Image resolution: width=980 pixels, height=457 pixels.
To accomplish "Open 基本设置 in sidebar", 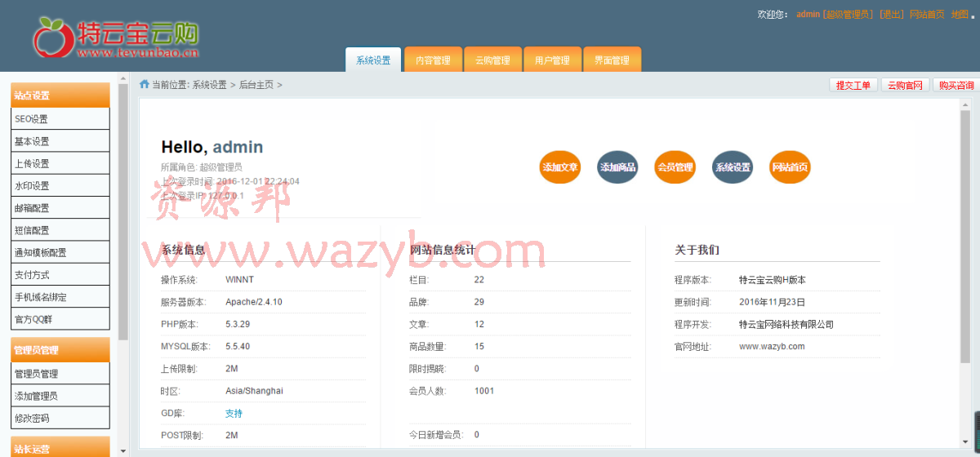I will pyautogui.click(x=60, y=141).
